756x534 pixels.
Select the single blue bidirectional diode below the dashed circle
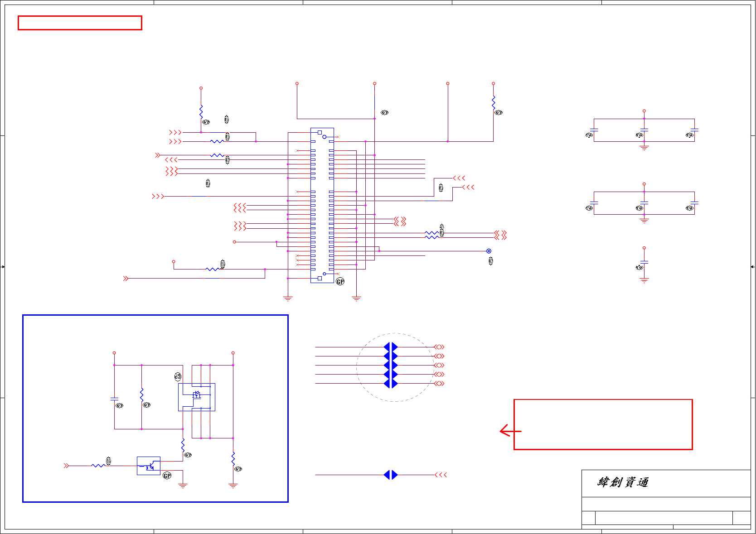pyautogui.click(x=391, y=475)
